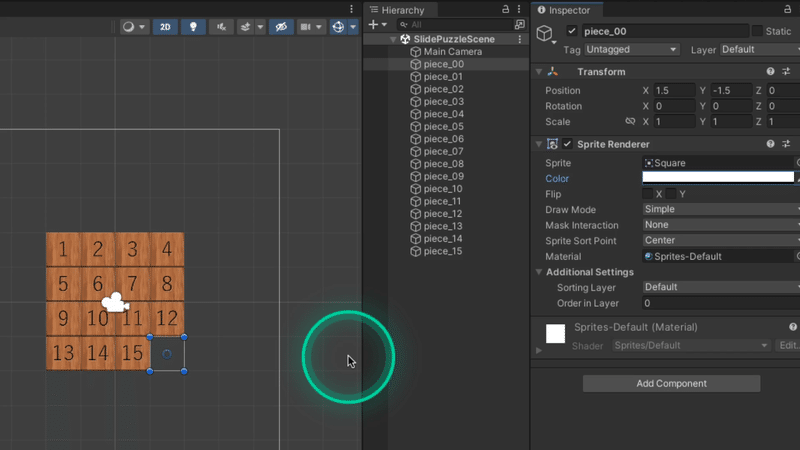
Task: Open SlidePuzzleScene options three-dot menu
Action: pyautogui.click(x=520, y=39)
